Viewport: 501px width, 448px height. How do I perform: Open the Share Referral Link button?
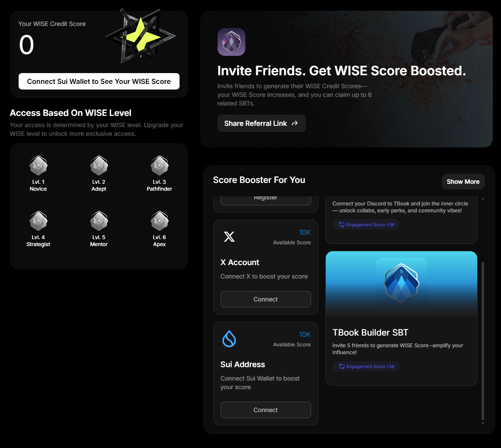pos(261,123)
